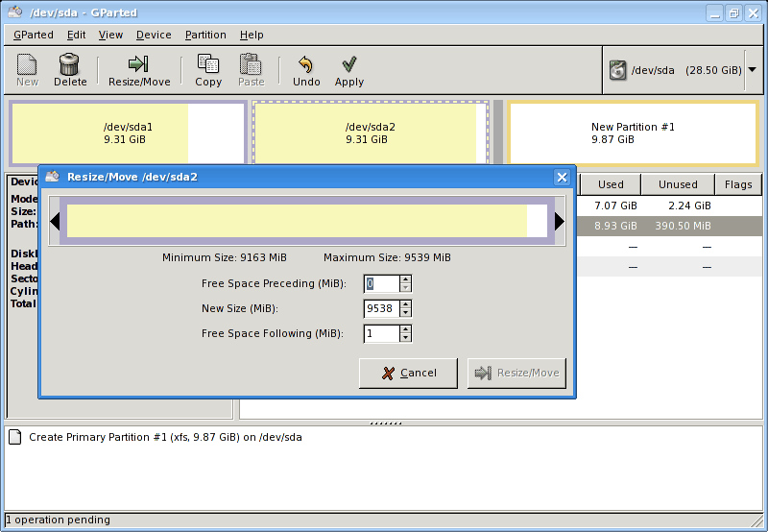
Task: Close the Resize/Move /dev/sda2 dialog
Action: [x=562, y=177]
